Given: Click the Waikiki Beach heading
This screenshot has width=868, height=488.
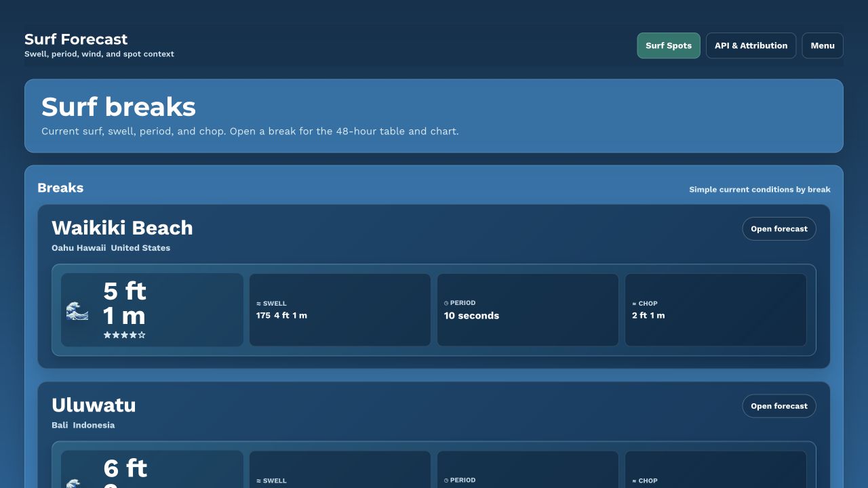Looking at the screenshot, I should click(122, 228).
